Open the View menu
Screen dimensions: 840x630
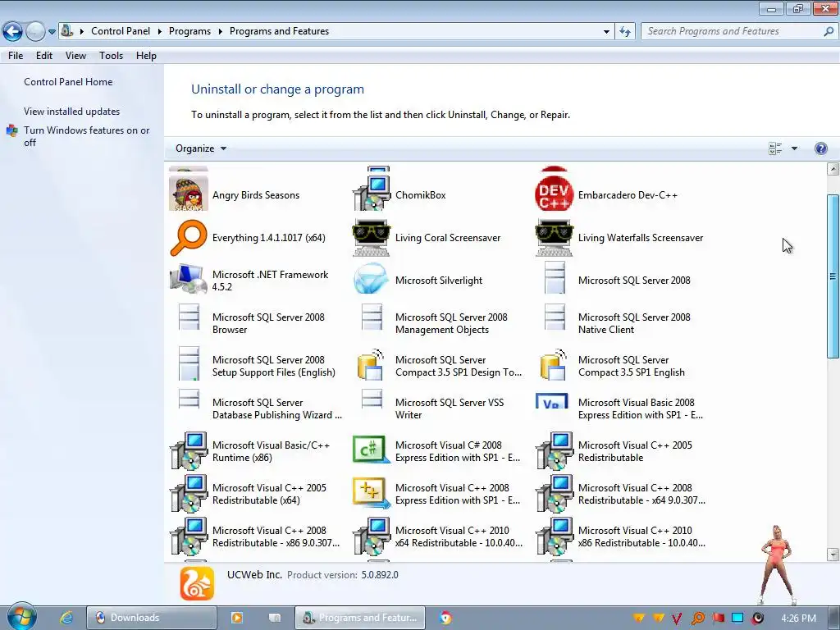click(x=75, y=56)
